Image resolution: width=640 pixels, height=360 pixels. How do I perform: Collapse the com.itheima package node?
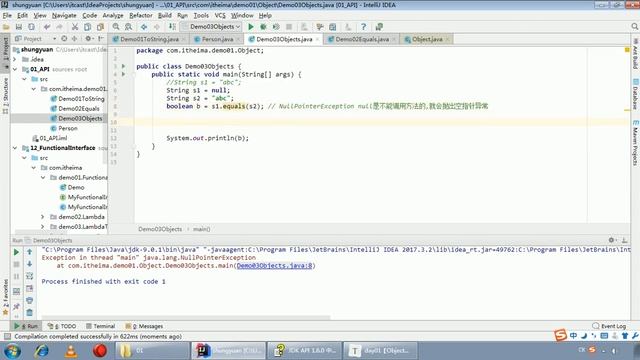34,168
